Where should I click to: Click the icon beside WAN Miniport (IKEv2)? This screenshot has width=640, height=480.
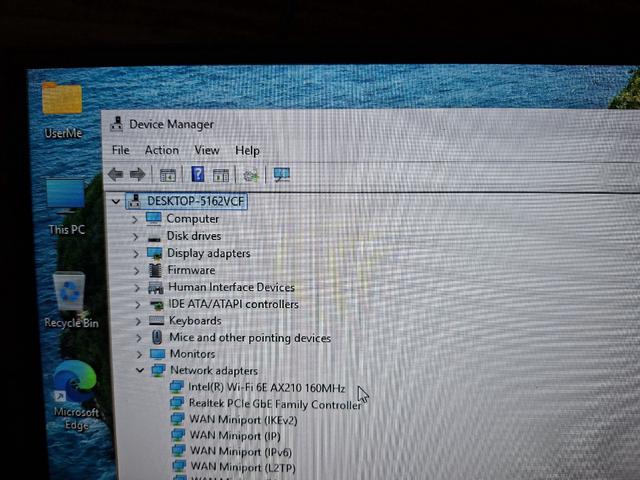tap(178, 419)
